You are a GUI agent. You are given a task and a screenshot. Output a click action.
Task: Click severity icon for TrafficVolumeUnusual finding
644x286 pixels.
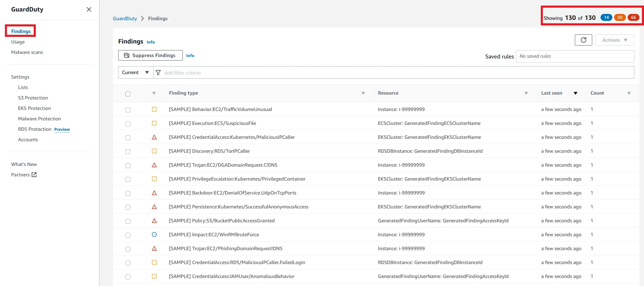point(154,109)
